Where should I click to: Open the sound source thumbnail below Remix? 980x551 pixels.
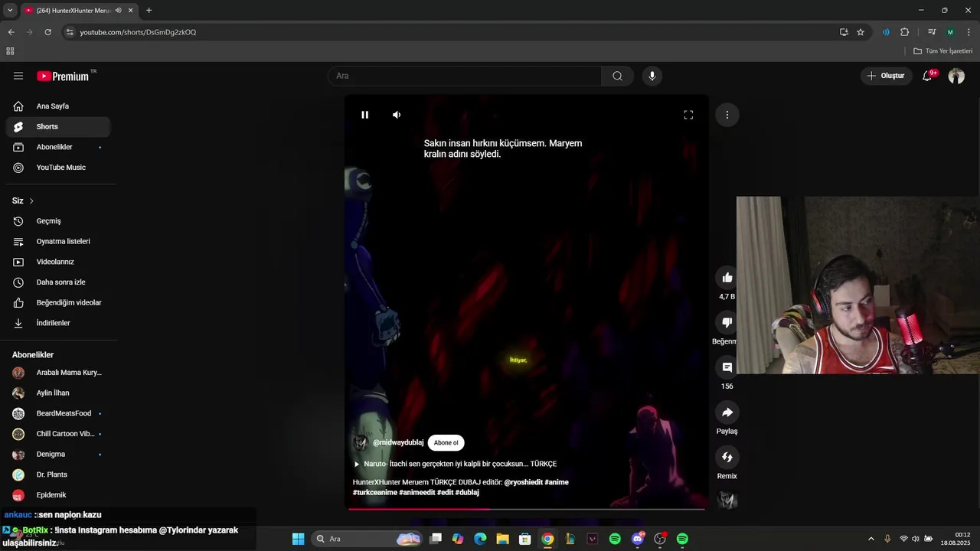pos(727,500)
